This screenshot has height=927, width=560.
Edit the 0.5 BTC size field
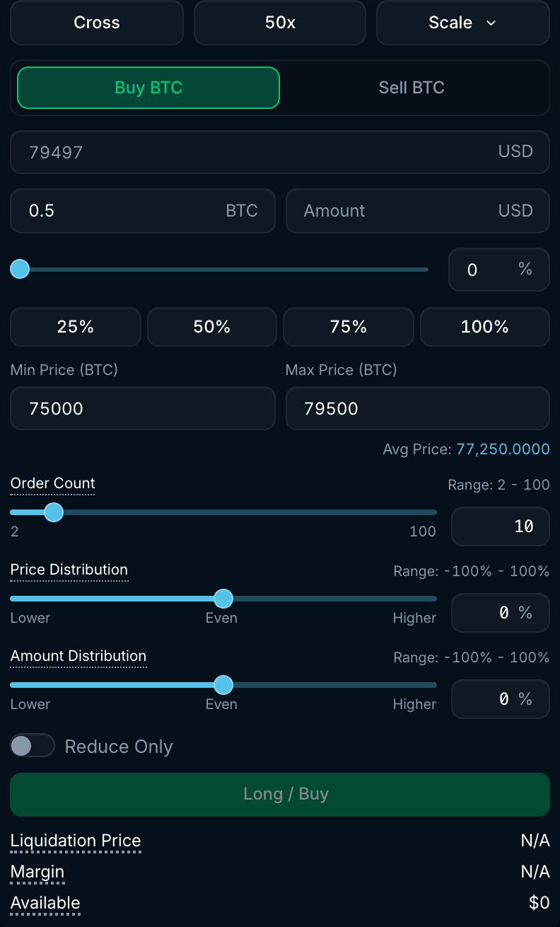143,211
